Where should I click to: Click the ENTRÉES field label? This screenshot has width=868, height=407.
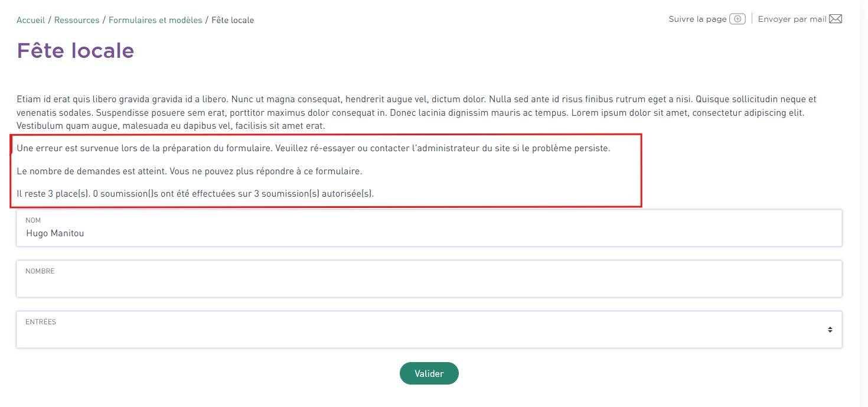pyautogui.click(x=41, y=322)
